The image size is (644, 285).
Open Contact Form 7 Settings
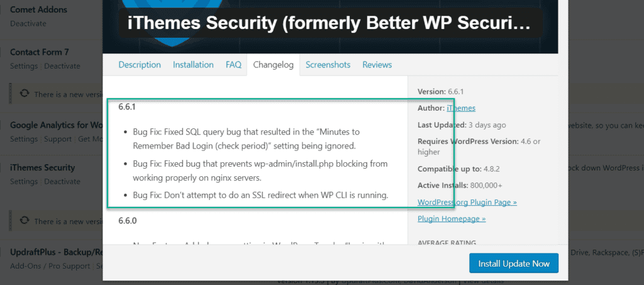[x=24, y=66]
